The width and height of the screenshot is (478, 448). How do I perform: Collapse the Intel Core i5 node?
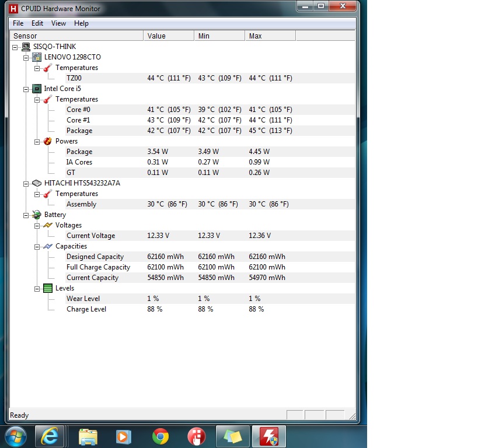(26, 89)
